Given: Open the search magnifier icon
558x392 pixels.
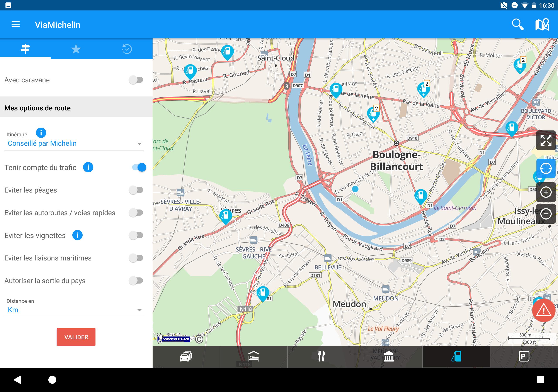Looking at the screenshot, I should coord(517,25).
